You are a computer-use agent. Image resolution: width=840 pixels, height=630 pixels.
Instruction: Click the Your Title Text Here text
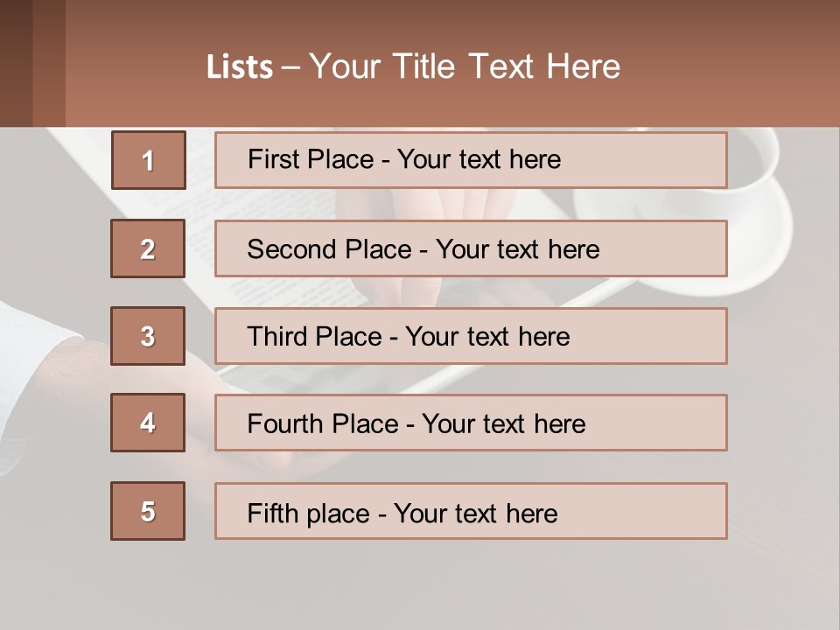click(x=465, y=66)
